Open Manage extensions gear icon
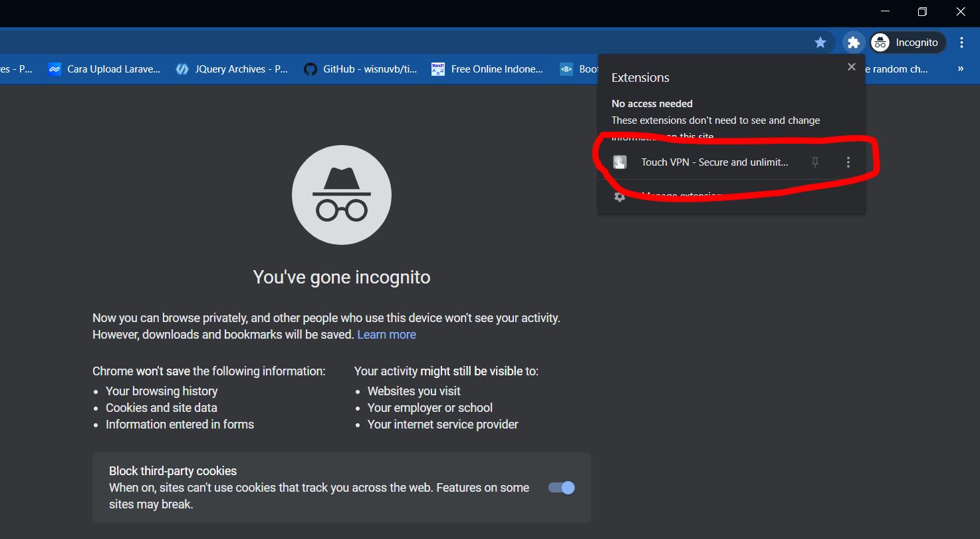This screenshot has height=539, width=980. pos(619,196)
